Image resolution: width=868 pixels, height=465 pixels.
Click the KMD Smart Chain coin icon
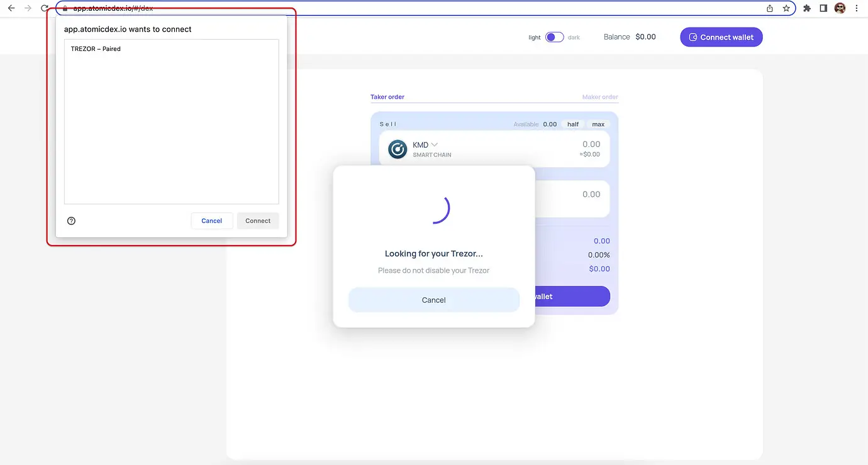pyautogui.click(x=398, y=149)
